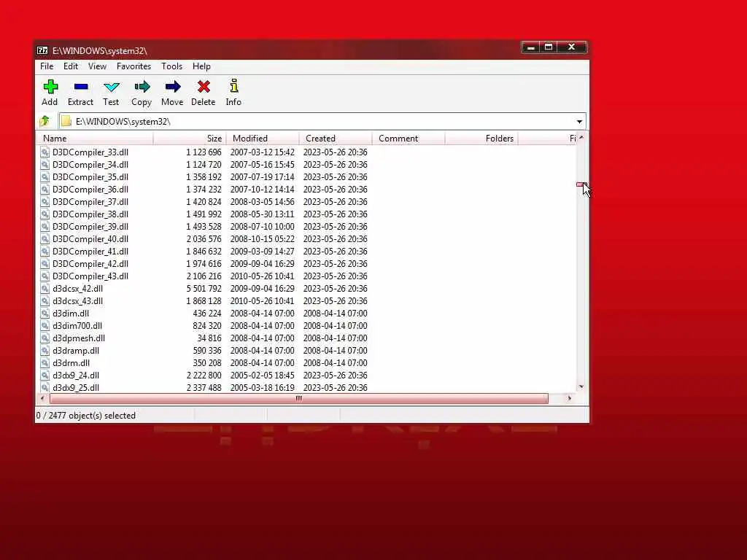Close the 7-Zip window

572,47
